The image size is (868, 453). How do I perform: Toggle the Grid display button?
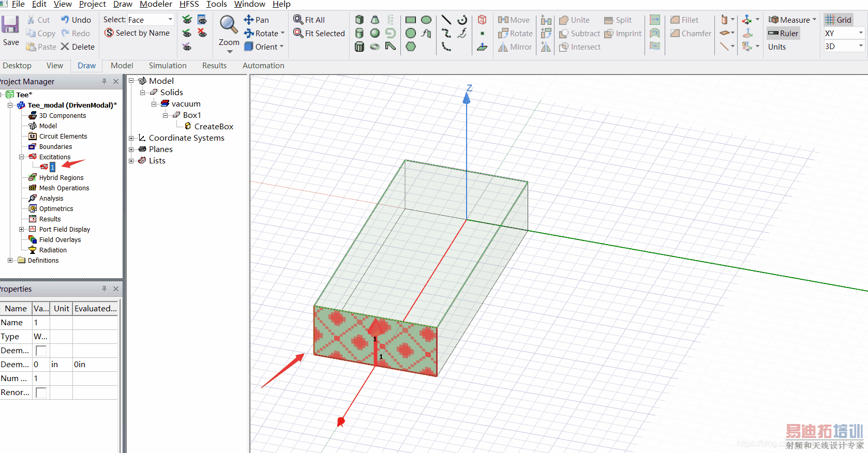tap(839, 20)
